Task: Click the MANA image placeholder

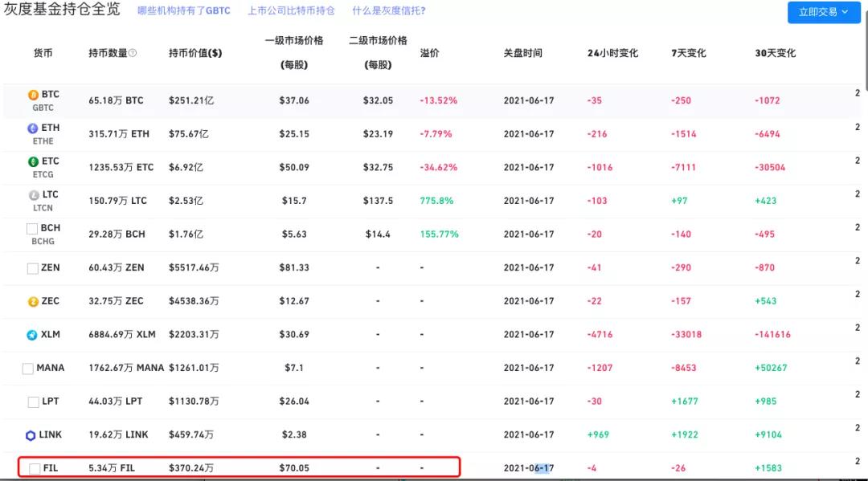Action: coord(28,369)
